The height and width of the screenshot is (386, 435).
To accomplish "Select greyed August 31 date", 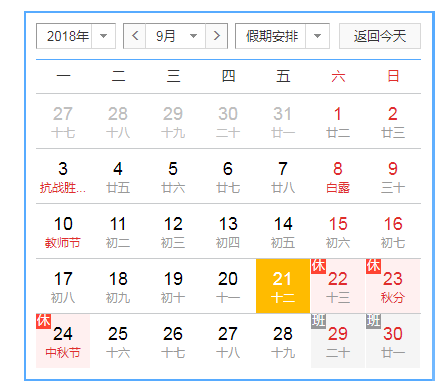I will coord(283,121).
